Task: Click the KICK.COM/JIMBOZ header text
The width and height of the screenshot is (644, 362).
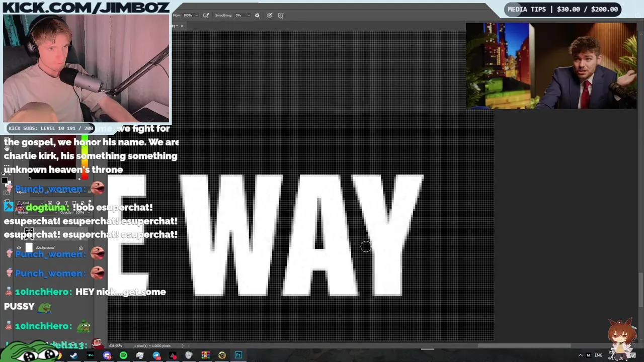Action: tap(86, 7)
